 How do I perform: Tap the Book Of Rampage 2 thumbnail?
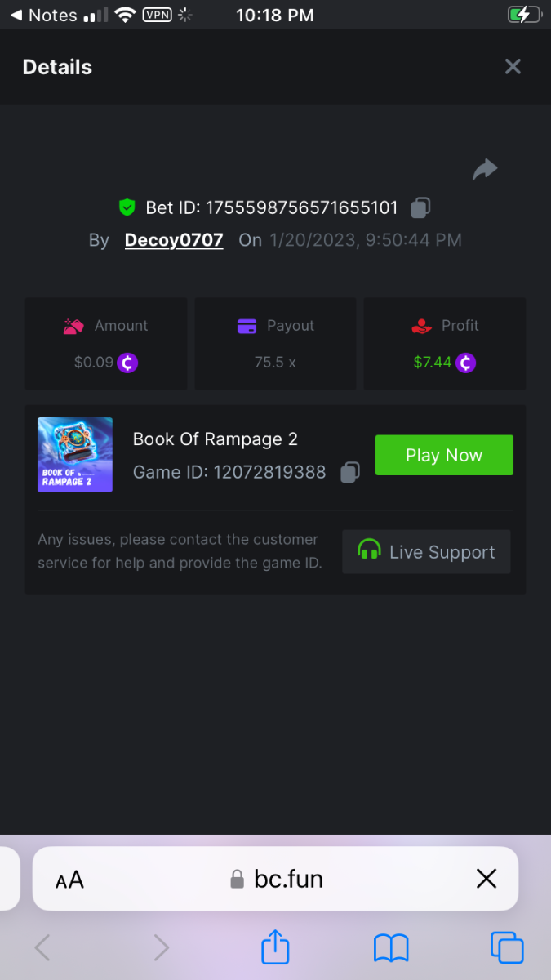75,455
